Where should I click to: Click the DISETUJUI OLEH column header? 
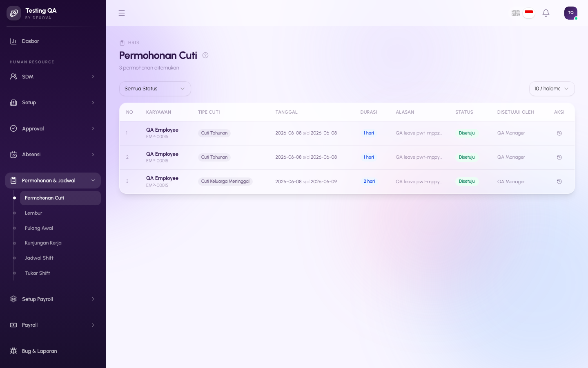click(515, 112)
